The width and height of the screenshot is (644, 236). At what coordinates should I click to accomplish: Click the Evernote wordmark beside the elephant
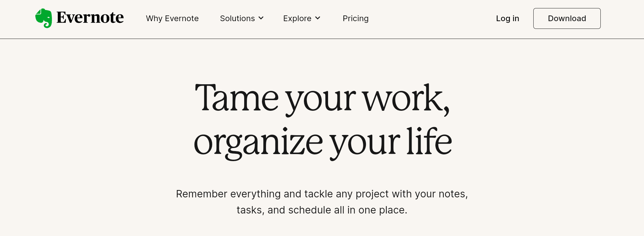click(90, 18)
